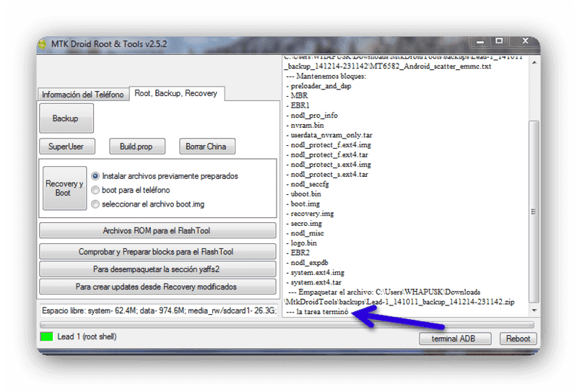Click the Backup button

tap(66, 118)
